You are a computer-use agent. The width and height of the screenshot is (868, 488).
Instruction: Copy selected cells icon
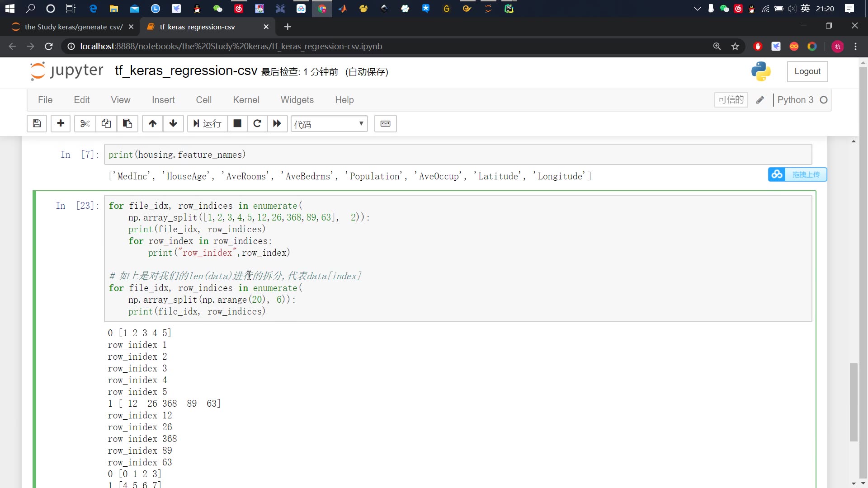pyautogui.click(x=106, y=124)
